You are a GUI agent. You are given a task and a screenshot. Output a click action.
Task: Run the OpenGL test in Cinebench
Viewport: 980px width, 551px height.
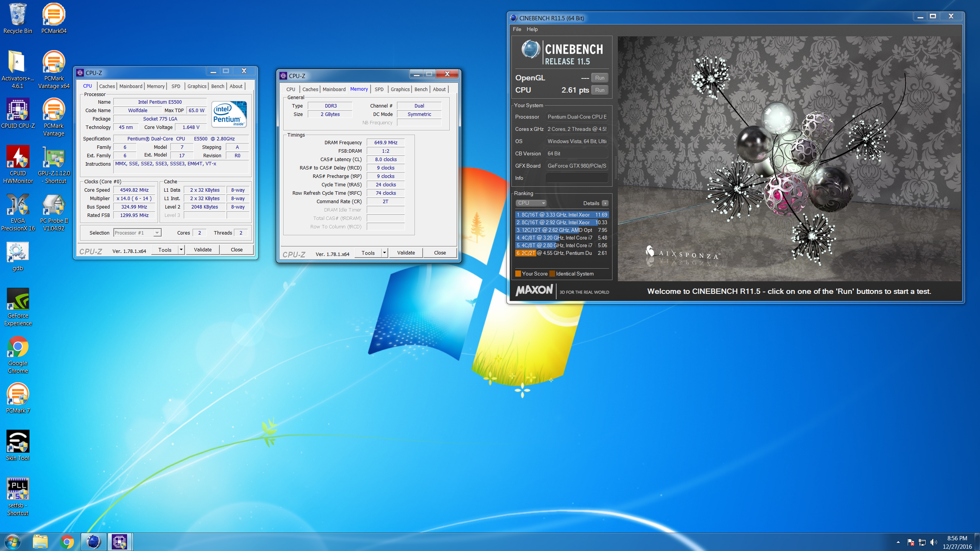coord(599,78)
